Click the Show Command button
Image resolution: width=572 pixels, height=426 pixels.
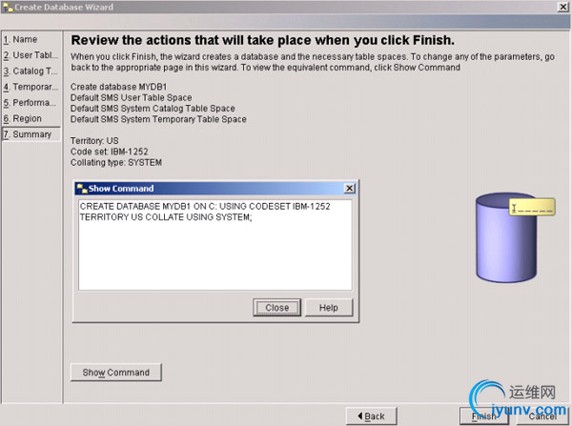point(116,372)
